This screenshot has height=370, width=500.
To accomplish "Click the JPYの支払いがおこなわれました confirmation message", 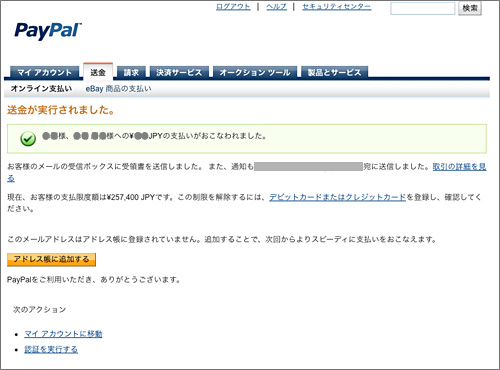I will click(x=154, y=136).
